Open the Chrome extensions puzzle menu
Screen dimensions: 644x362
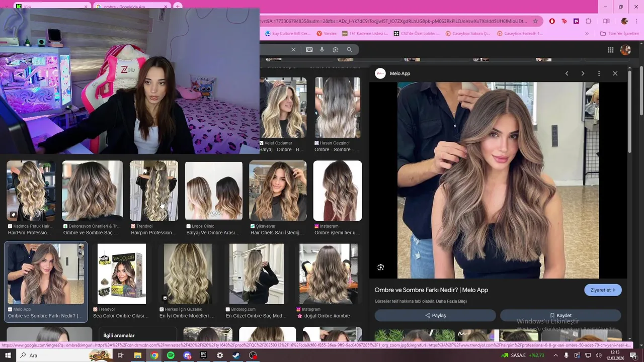[x=589, y=21]
